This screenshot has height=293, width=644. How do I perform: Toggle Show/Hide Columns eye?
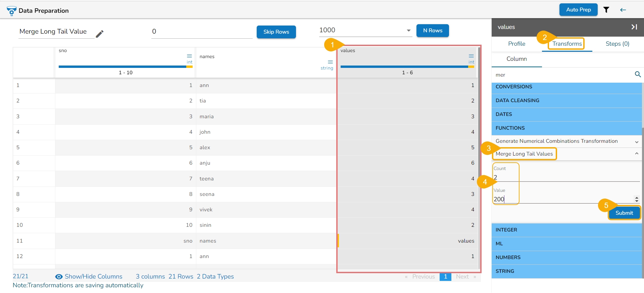[59, 277]
